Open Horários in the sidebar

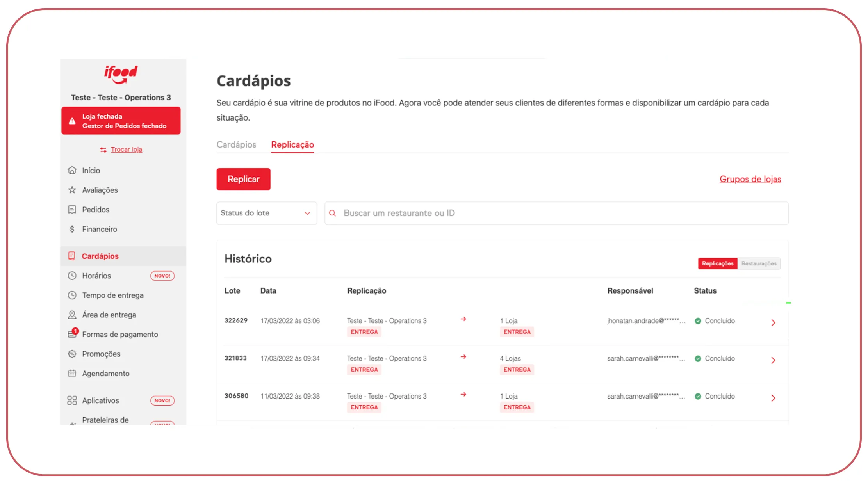(x=96, y=276)
